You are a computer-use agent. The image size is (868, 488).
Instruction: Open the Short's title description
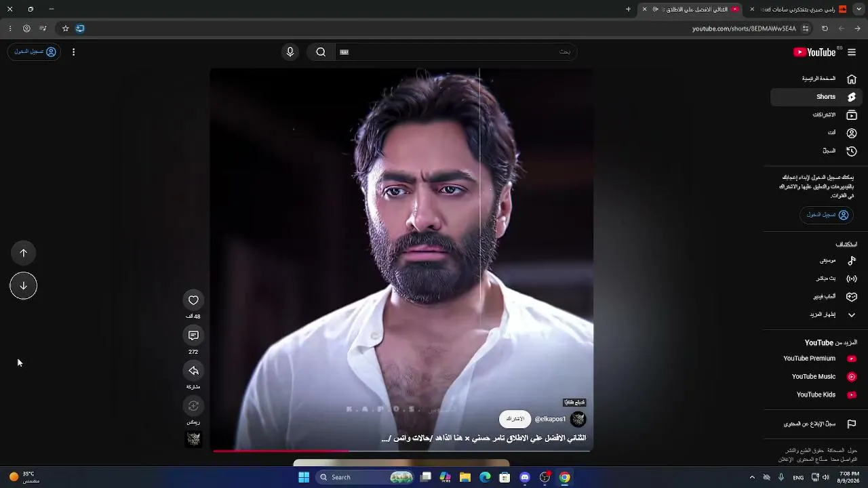[484, 439]
